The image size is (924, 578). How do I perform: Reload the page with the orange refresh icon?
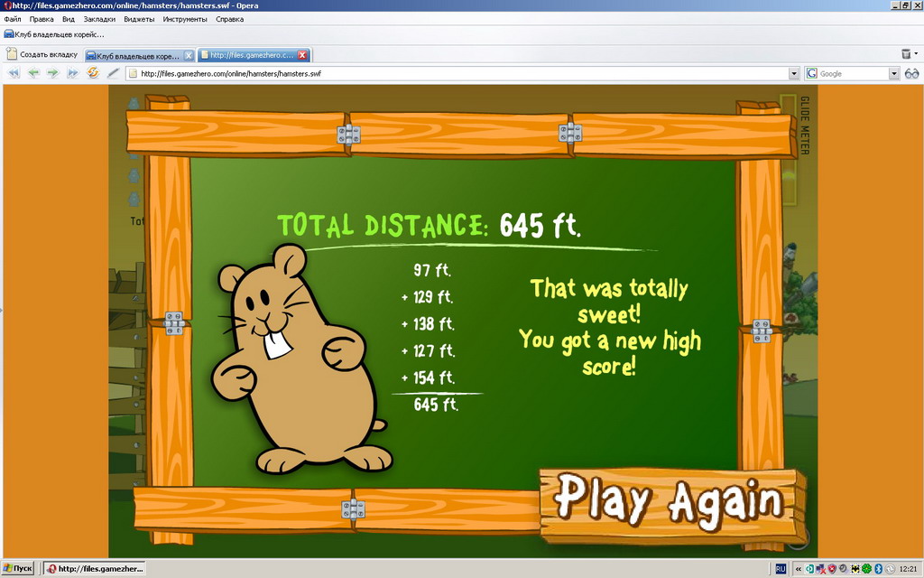[x=93, y=73]
